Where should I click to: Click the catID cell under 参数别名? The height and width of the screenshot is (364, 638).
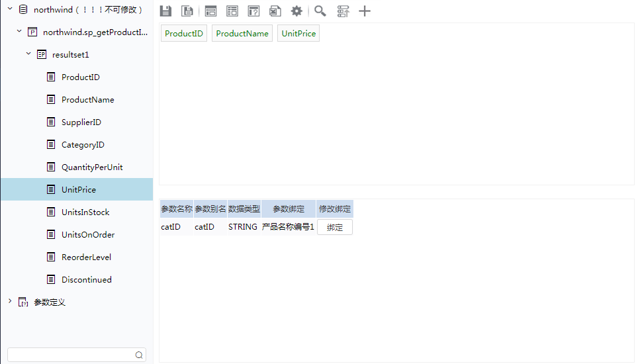210,226
